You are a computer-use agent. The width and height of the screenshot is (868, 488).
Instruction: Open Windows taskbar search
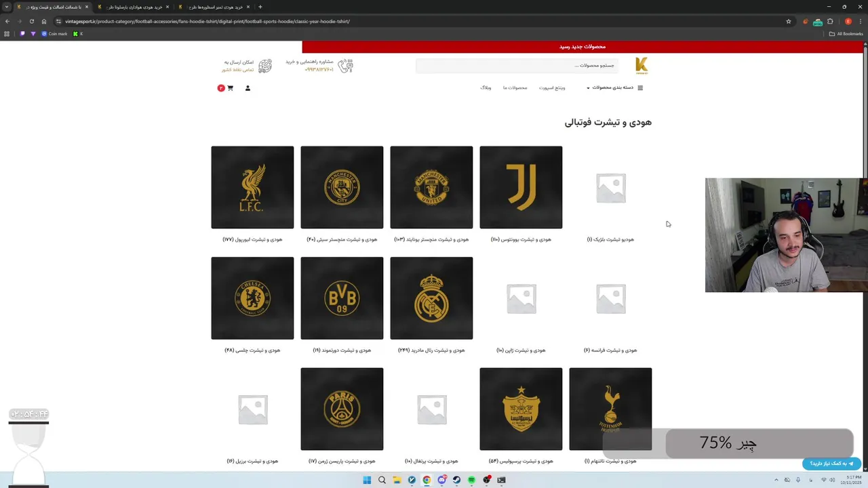click(x=382, y=480)
